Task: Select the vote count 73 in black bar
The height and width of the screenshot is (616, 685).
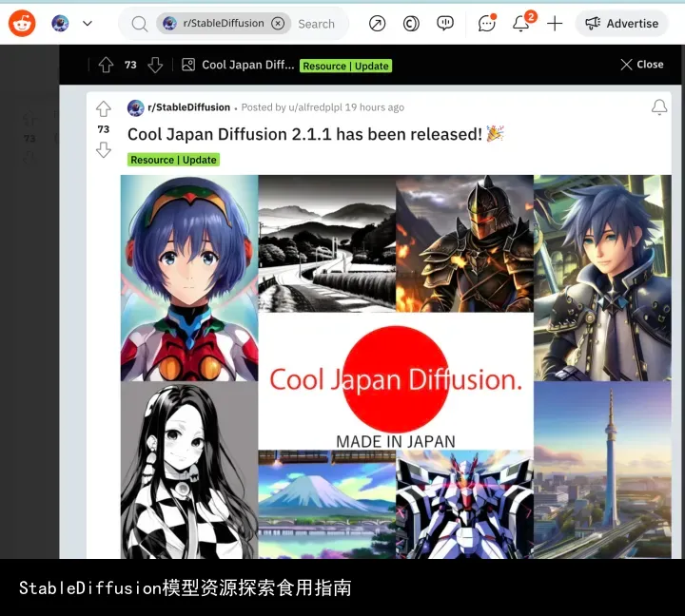Action: pyautogui.click(x=130, y=65)
